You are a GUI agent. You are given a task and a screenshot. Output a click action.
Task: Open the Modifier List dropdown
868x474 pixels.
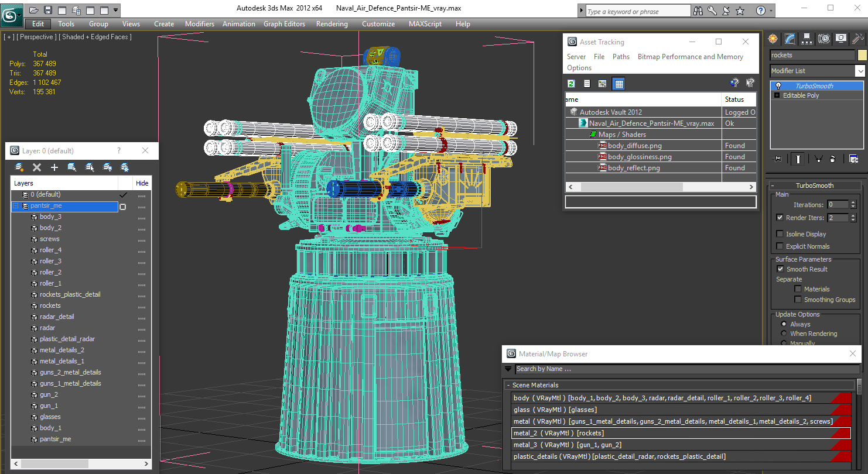coord(860,71)
